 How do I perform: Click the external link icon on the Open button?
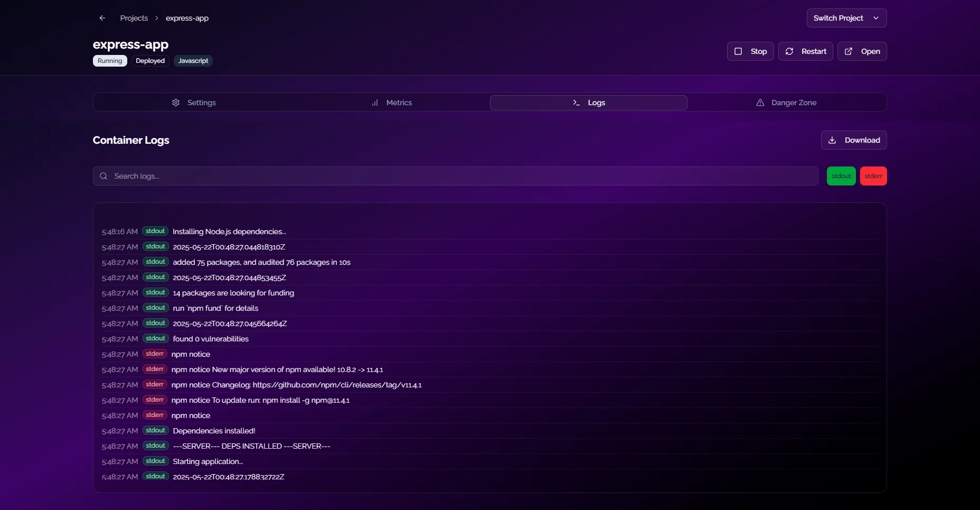848,51
